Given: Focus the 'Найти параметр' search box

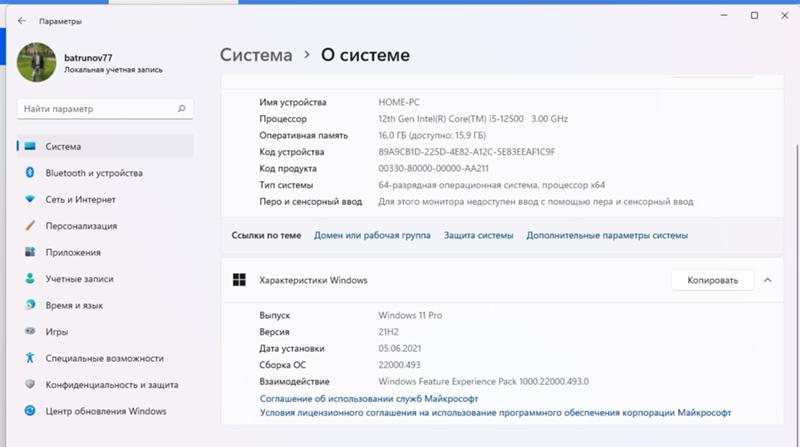Looking at the screenshot, I should tap(105, 109).
